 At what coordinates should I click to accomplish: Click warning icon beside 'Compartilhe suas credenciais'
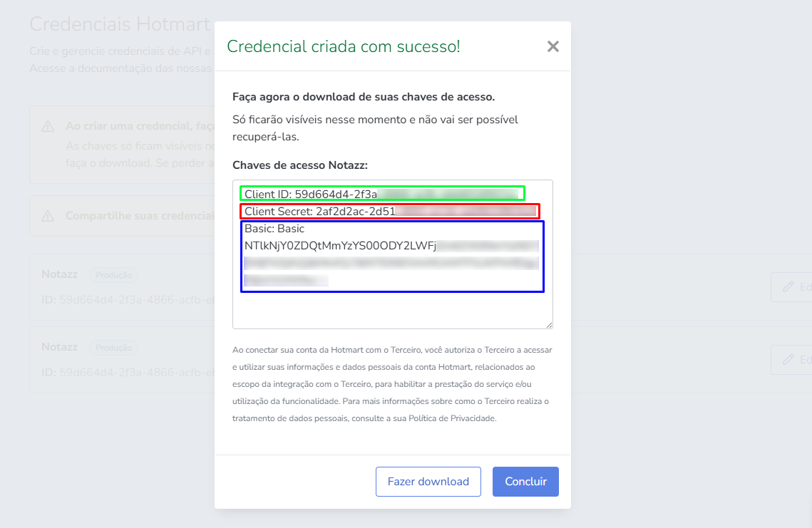(48, 216)
